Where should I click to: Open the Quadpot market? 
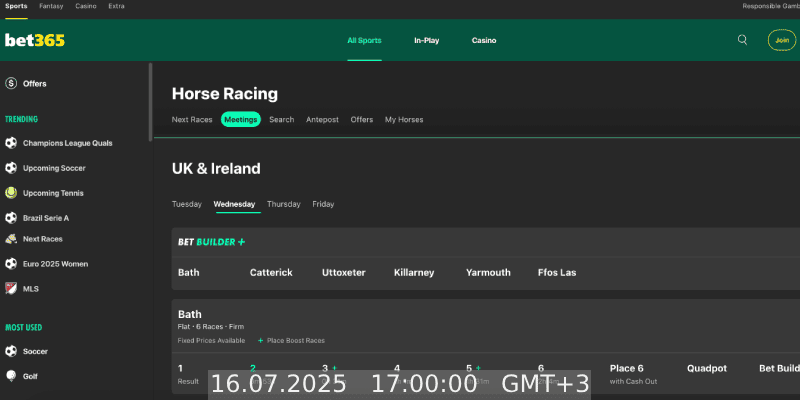[x=707, y=368]
